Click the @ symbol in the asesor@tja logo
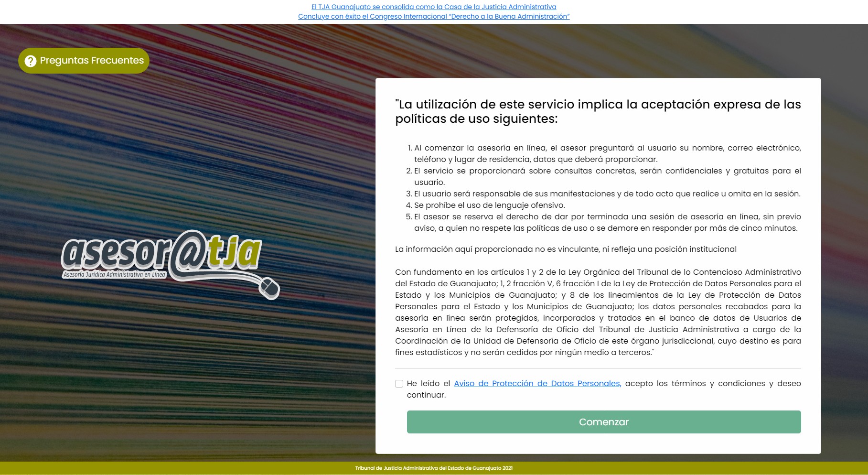The image size is (868, 475). (187, 253)
